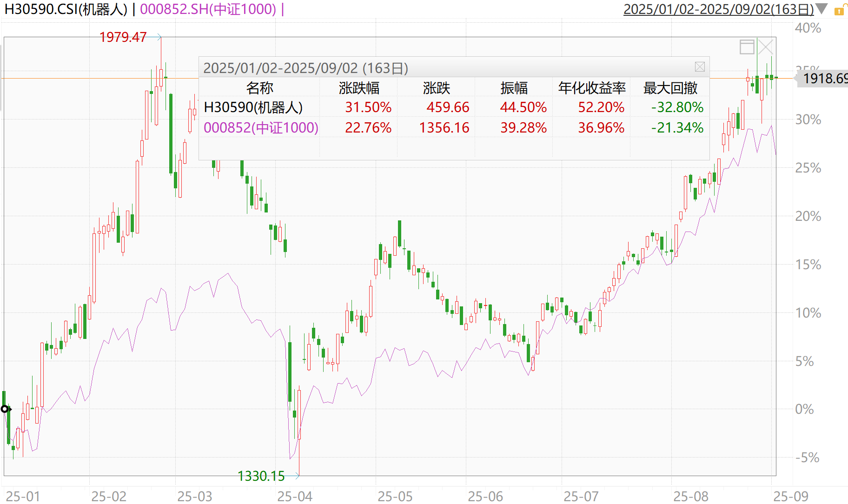Select H30590.CSI(机器人) title label
The height and width of the screenshot is (504, 848).
pyautogui.click(x=66, y=9)
